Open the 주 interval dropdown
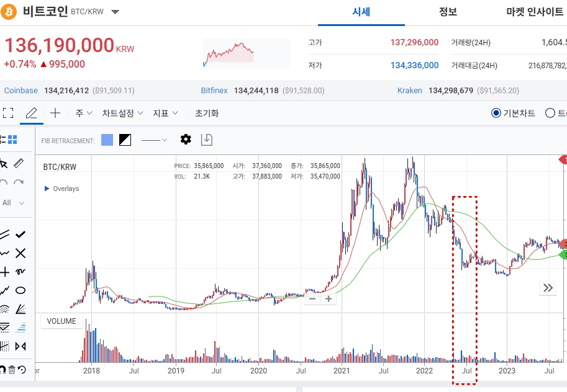567x392 pixels. [x=84, y=113]
